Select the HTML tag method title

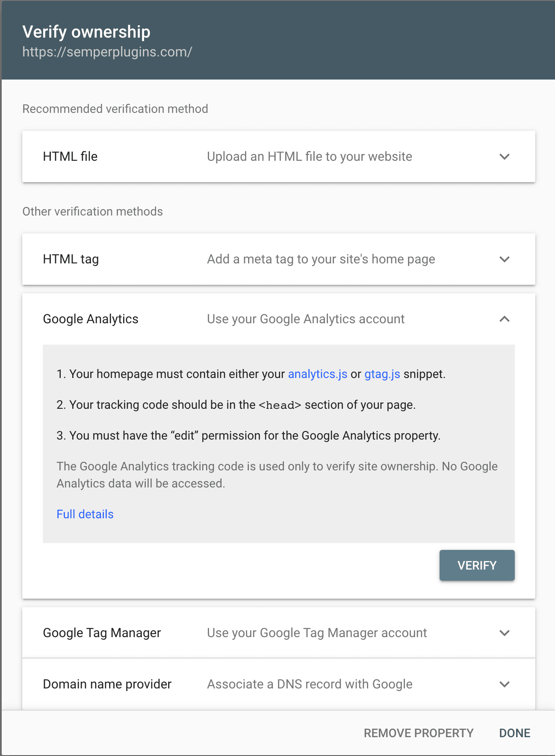coord(71,259)
